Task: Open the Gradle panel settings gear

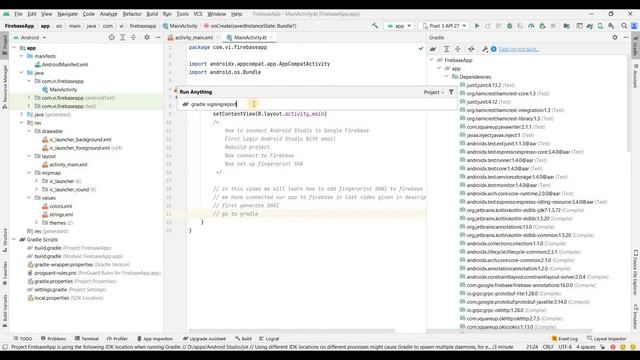Action: coord(615,38)
